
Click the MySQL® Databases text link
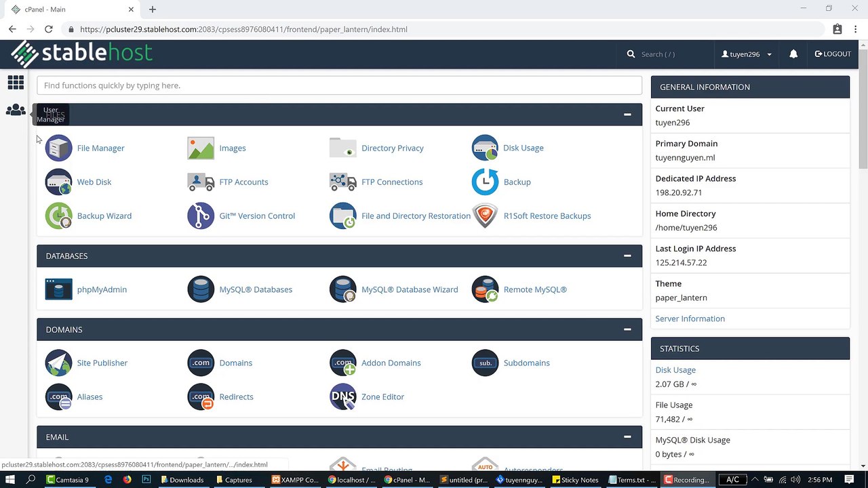coord(256,289)
